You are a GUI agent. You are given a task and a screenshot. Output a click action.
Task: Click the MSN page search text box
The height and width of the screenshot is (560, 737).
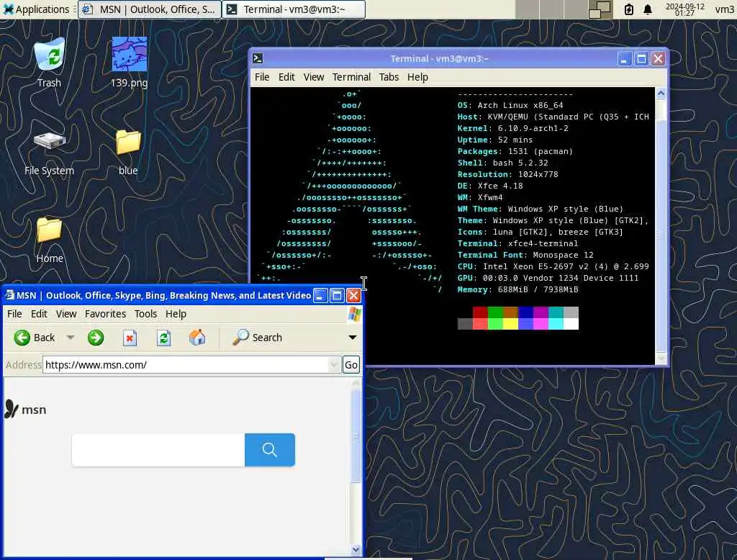(x=158, y=450)
